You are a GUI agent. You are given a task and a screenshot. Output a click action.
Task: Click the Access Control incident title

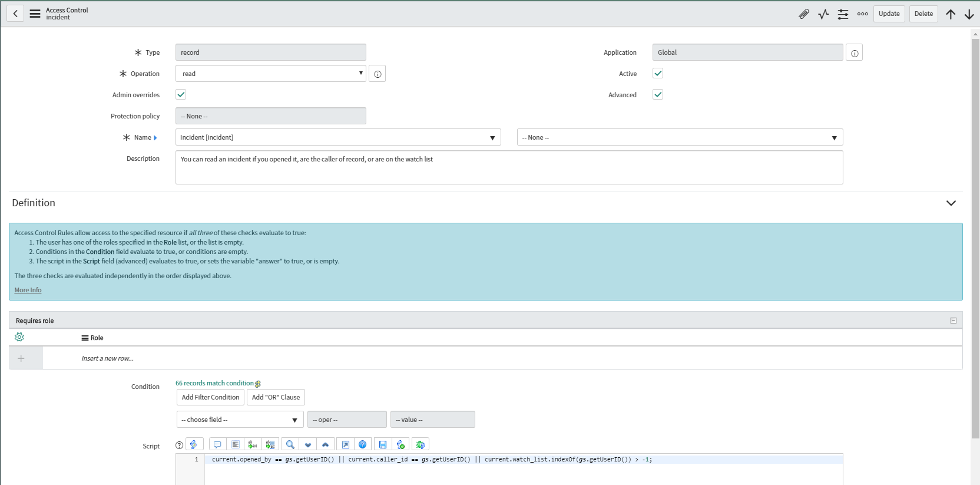click(67, 14)
